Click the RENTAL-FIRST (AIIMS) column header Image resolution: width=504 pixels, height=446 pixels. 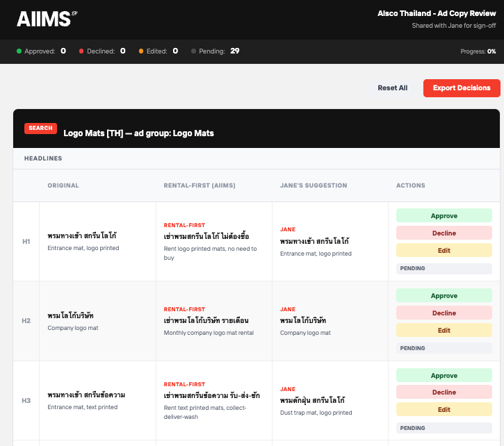tap(200, 185)
